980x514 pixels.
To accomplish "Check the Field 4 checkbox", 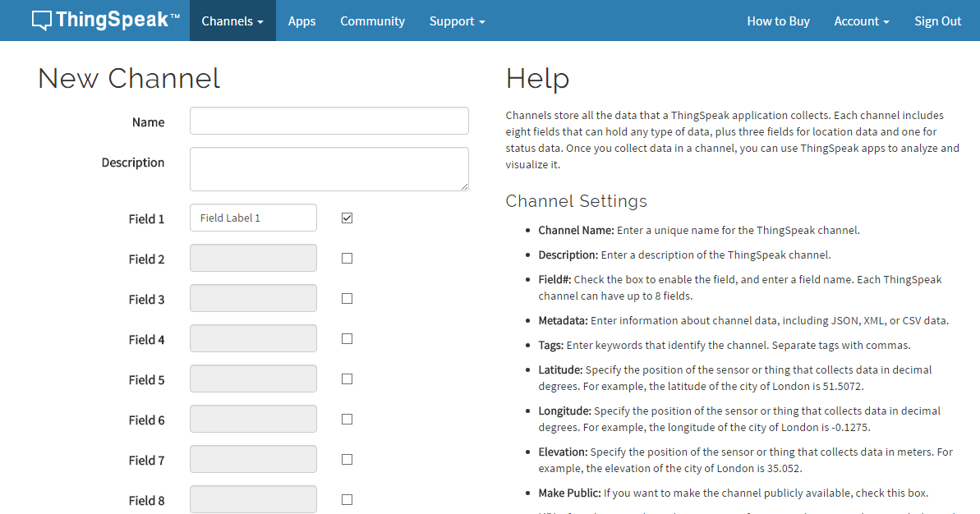I will coord(347,338).
